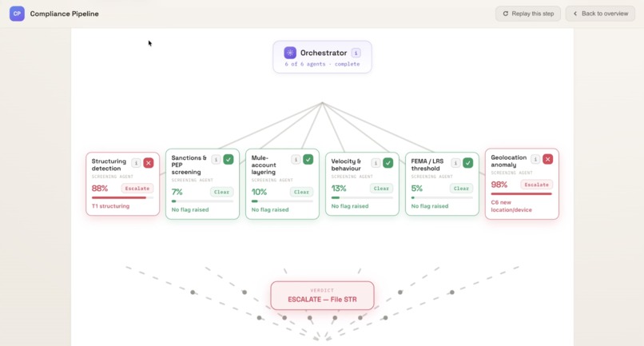The height and width of the screenshot is (346, 644).
Task: Click the Orchestrator purple agent icon
Action: [290, 53]
